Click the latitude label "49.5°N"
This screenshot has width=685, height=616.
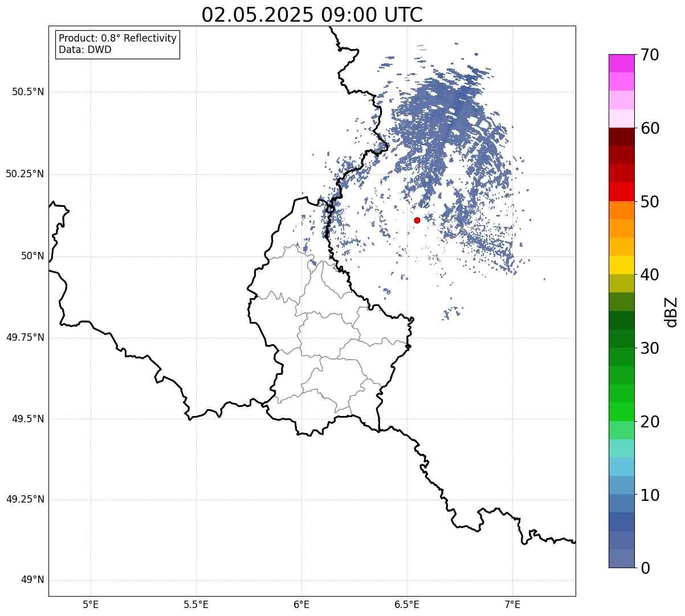coord(28,419)
